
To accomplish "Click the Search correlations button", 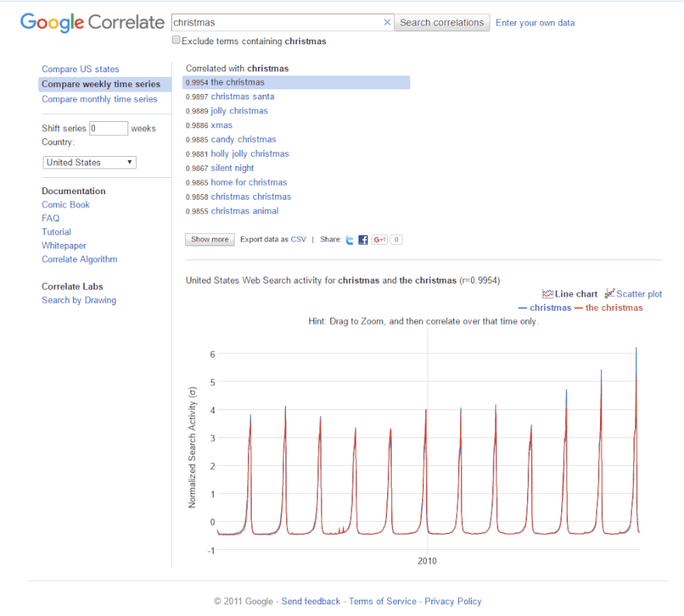I will 441,23.
